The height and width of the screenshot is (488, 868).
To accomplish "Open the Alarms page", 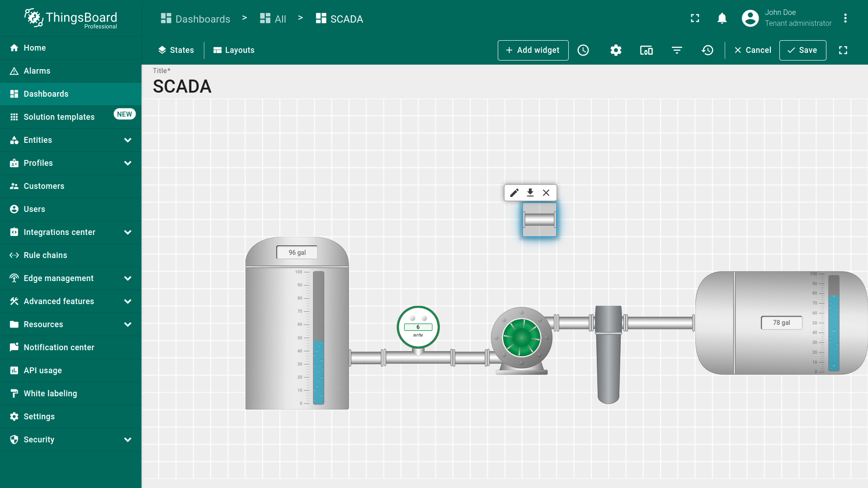I will coord(37,71).
